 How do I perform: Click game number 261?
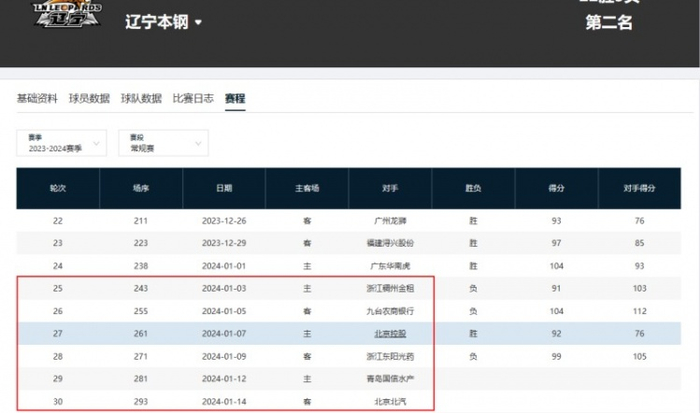pyautogui.click(x=141, y=334)
